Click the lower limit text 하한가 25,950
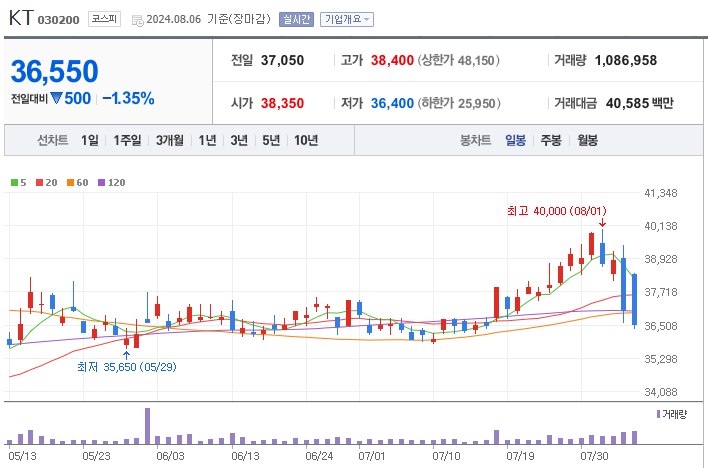 coord(459,103)
